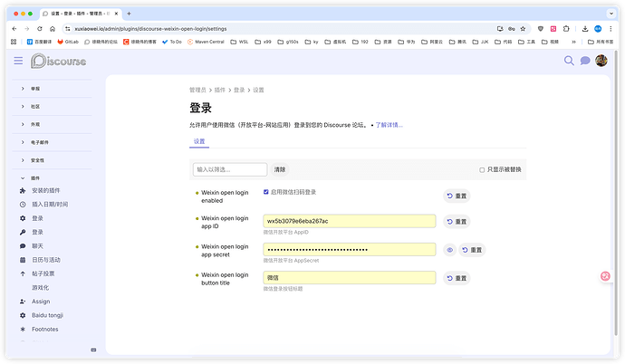Open the Discourse search magnifier
The image size is (625, 364).
point(569,61)
